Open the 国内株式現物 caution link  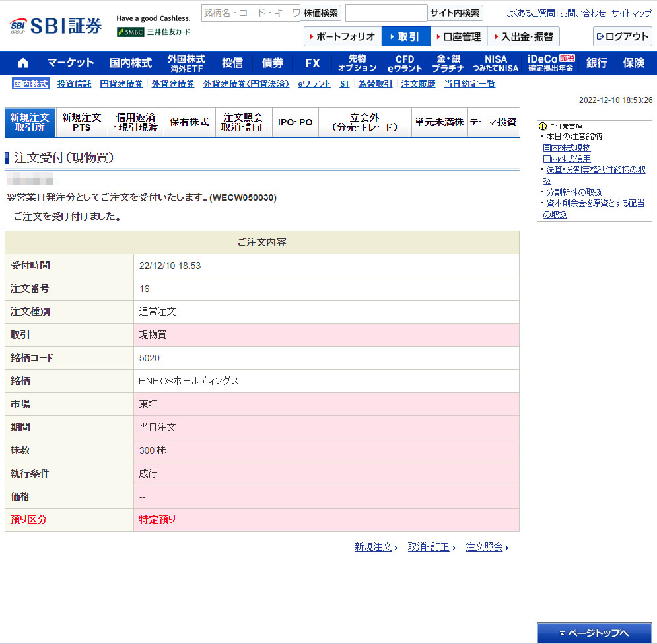coord(567,148)
